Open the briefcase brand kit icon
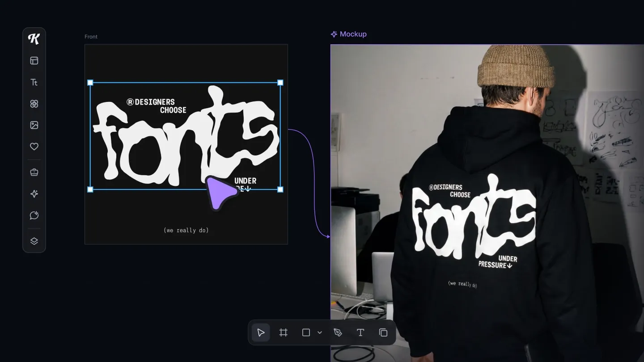This screenshot has height=362, width=644. coord(34,172)
